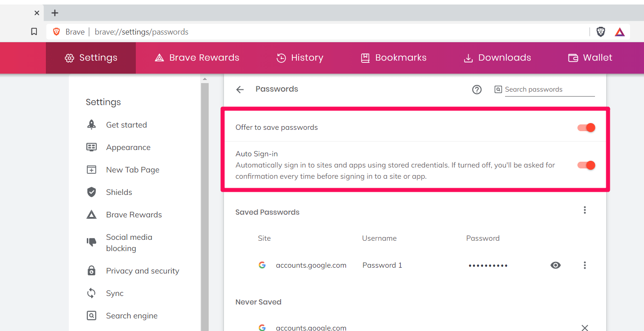644x331 pixels.
Task: Click the Brave Rewards triangle sidebar icon
Action: (x=91, y=215)
